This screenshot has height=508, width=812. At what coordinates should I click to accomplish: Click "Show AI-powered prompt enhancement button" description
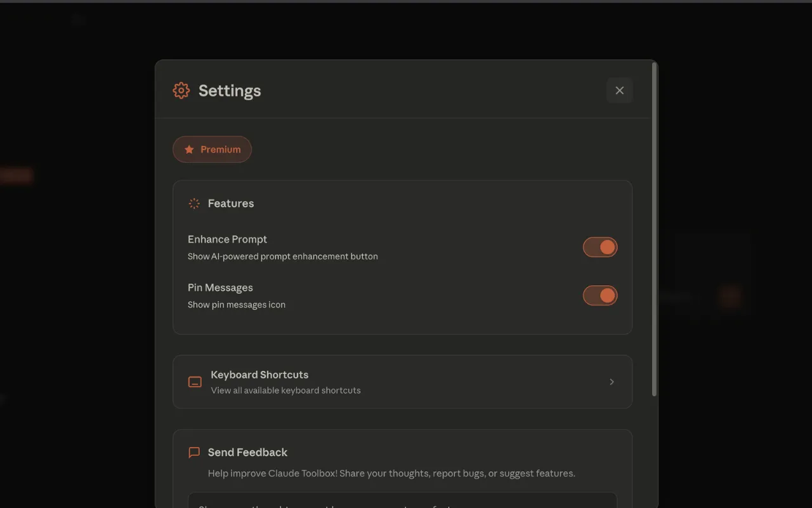click(282, 257)
